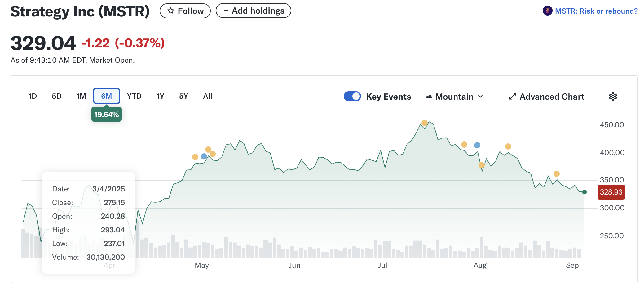Select the 1D time range tab
The height and width of the screenshot is (283, 644).
[33, 96]
